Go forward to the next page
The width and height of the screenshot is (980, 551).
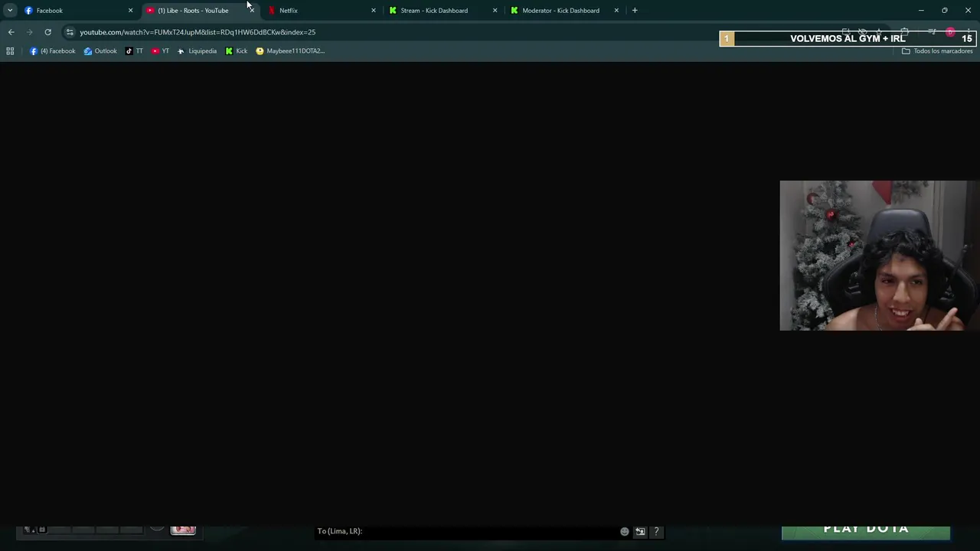tap(29, 32)
